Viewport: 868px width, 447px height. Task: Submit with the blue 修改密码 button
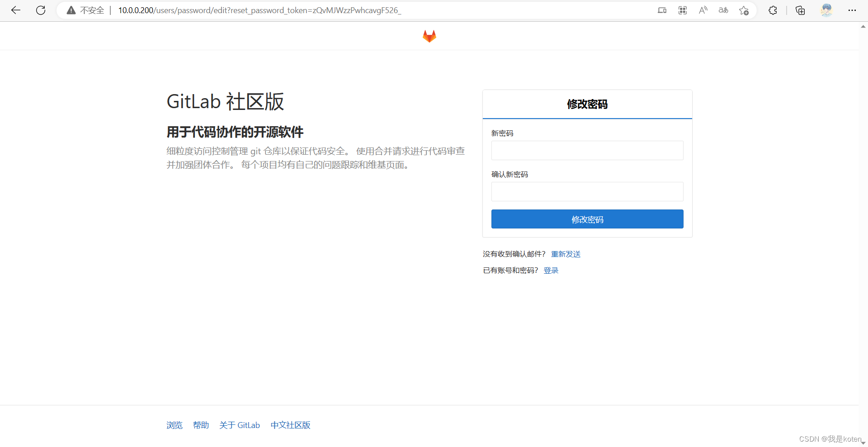587,219
